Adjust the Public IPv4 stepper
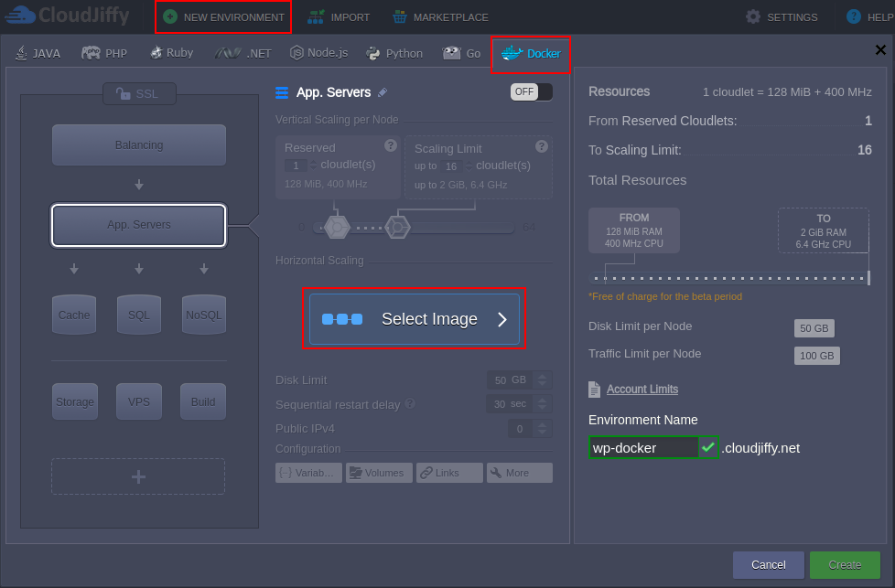This screenshot has width=895, height=588. pos(543,428)
